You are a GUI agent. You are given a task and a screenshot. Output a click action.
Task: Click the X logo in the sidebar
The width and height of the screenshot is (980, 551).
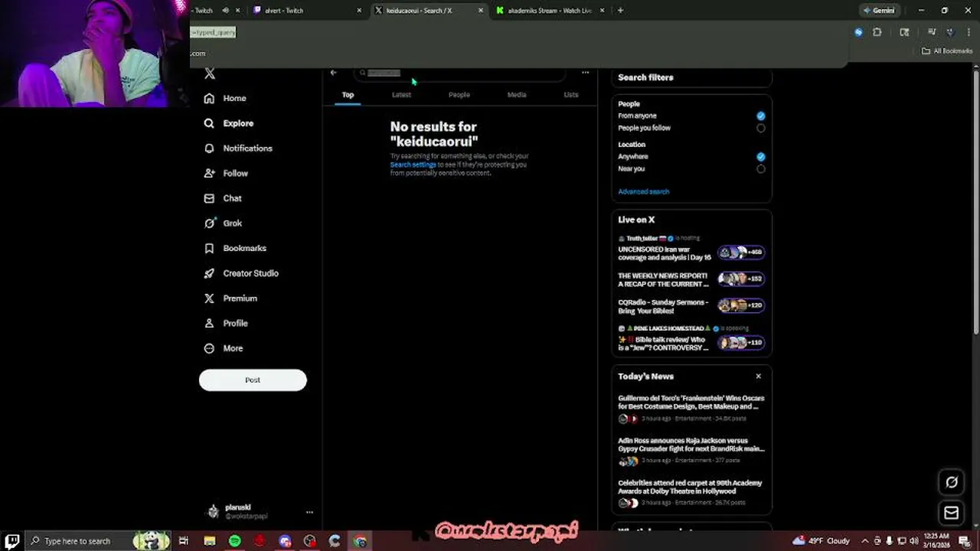pyautogui.click(x=210, y=73)
